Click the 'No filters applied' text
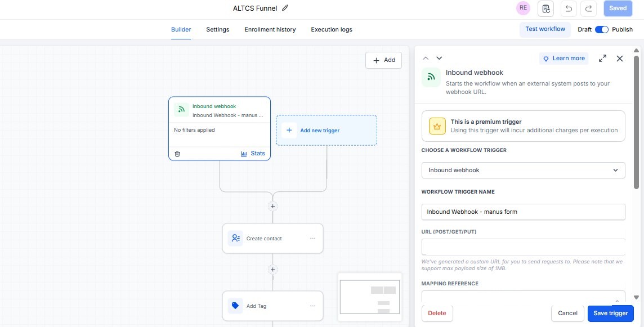Image resolution: width=644 pixels, height=327 pixels. click(x=194, y=130)
